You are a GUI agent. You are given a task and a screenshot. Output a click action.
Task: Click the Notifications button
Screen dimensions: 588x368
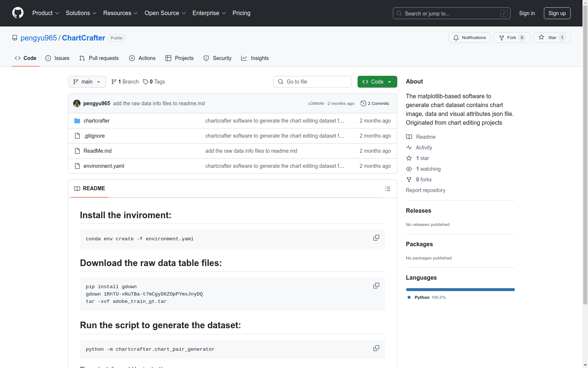(470, 38)
